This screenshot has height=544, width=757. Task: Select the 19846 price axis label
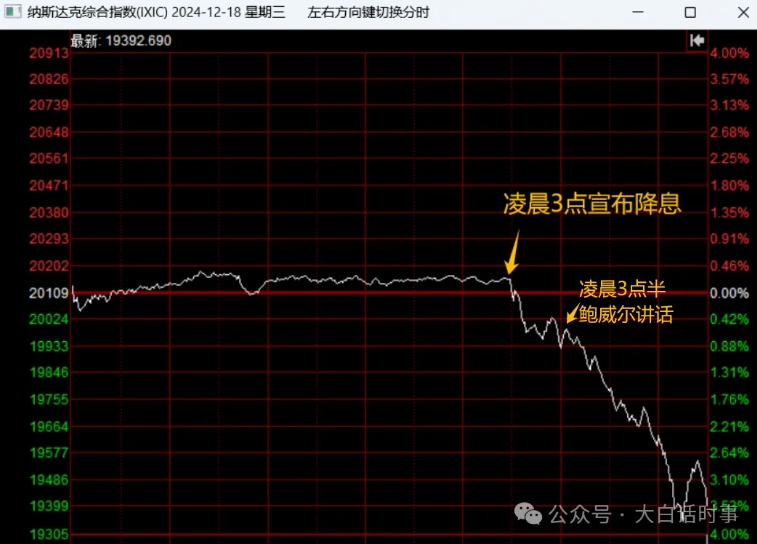(x=49, y=372)
